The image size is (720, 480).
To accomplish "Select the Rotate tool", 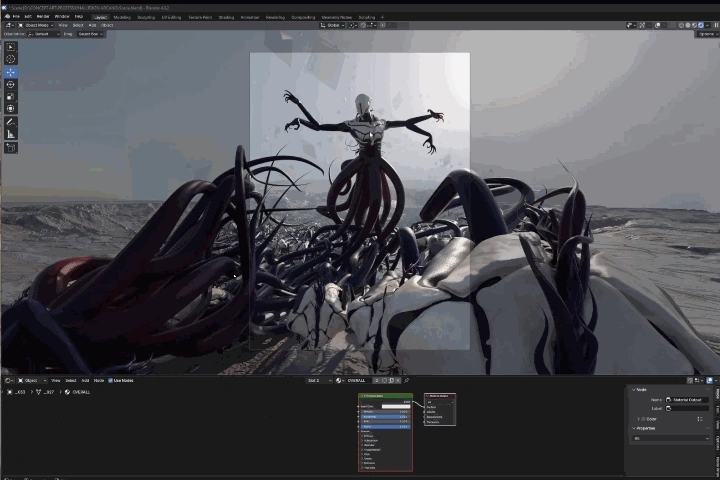I will (11, 85).
